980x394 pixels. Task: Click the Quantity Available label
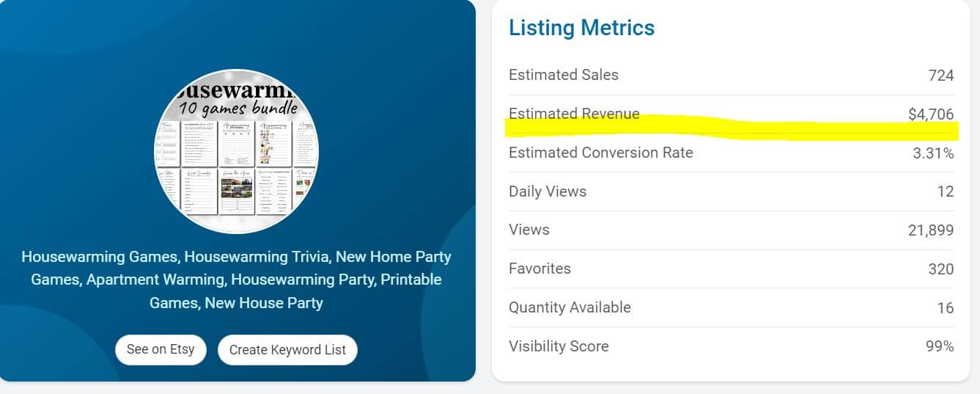(x=570, y=307)
